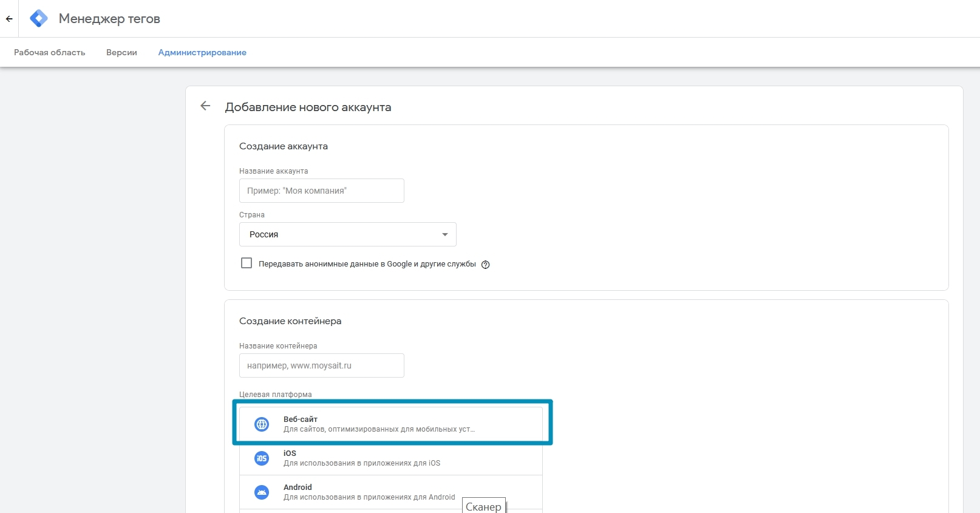The width and height of the screenshot is (980, 513).
Task: Select the Администрирование tab
Action: (x=202, y=52)
